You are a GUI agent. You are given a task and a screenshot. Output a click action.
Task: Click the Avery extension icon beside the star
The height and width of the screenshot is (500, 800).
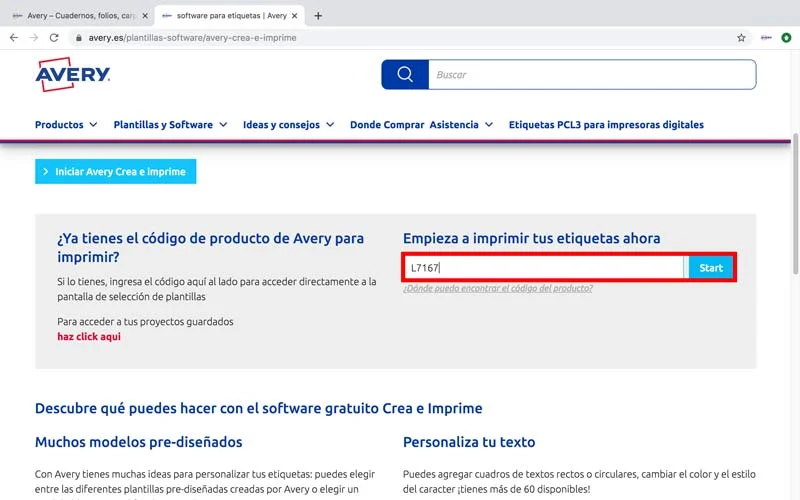click(x=766, y=38)
